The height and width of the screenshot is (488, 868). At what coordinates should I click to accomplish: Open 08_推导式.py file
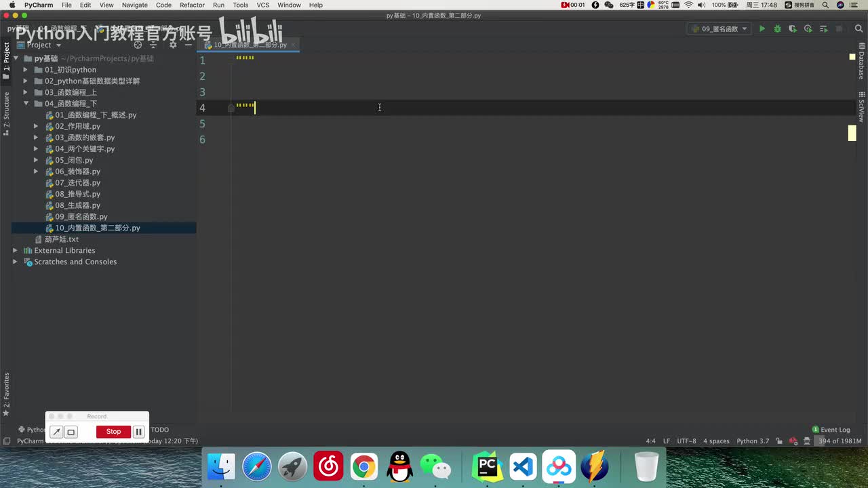tap(77, 194)
